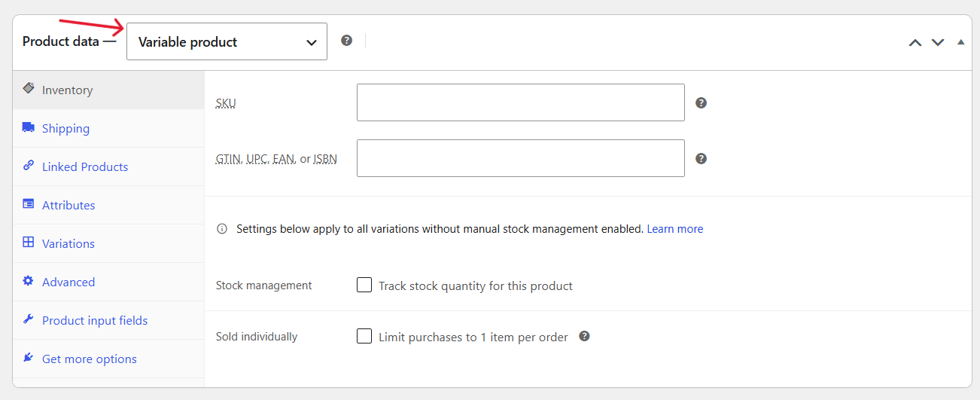The width and height of the screenshot is (980, 400).
Task: Click the Sold individually help icon
Action: (584, 336)
